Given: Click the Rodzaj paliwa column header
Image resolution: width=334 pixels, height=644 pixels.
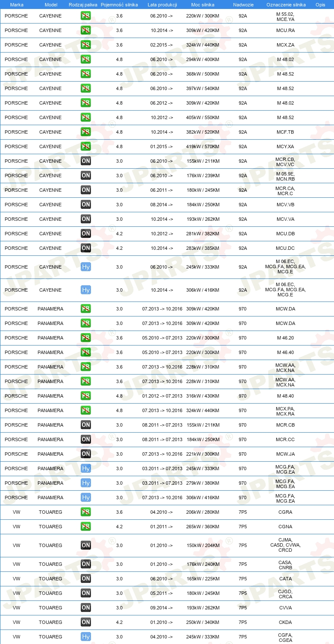Looking at the screenshot, I should (x=83, y=5).
